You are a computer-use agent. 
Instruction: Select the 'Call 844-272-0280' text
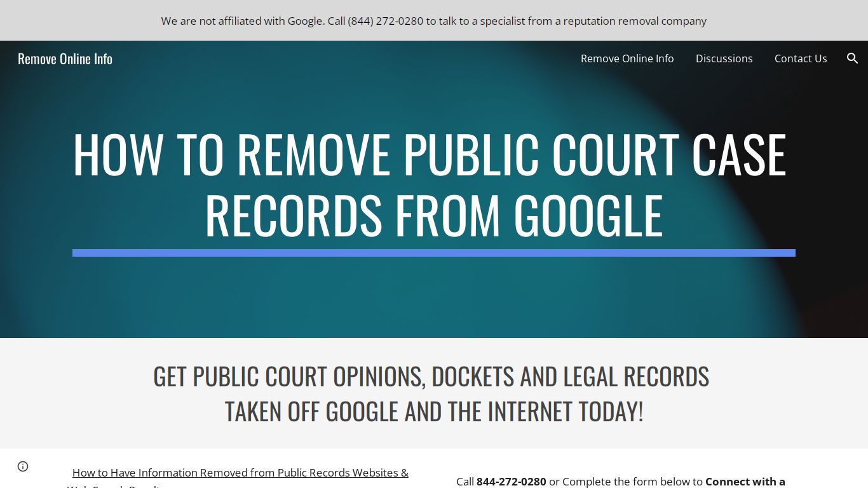[x=501, y=482]
